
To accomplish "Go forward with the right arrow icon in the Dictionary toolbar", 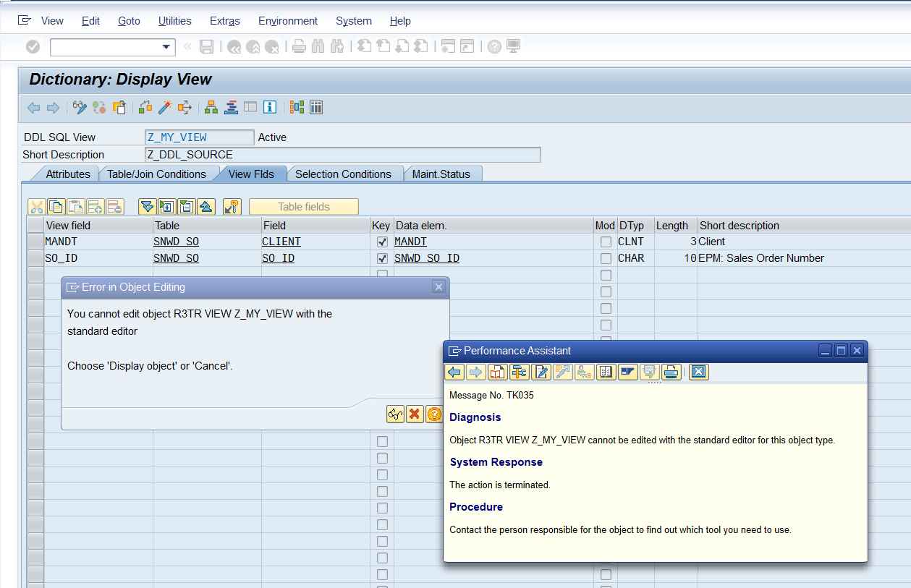I will pyautogui.click(x=53, y=108).
